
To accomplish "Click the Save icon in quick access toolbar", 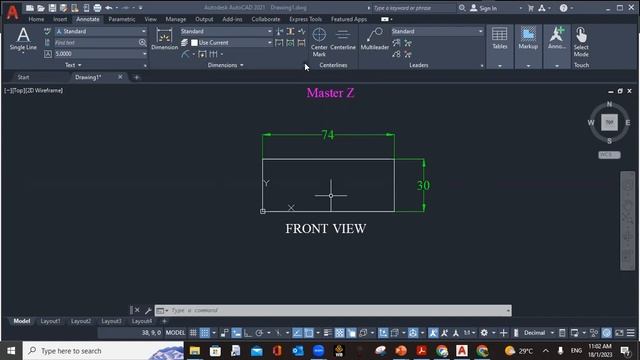I will point(52,8).
